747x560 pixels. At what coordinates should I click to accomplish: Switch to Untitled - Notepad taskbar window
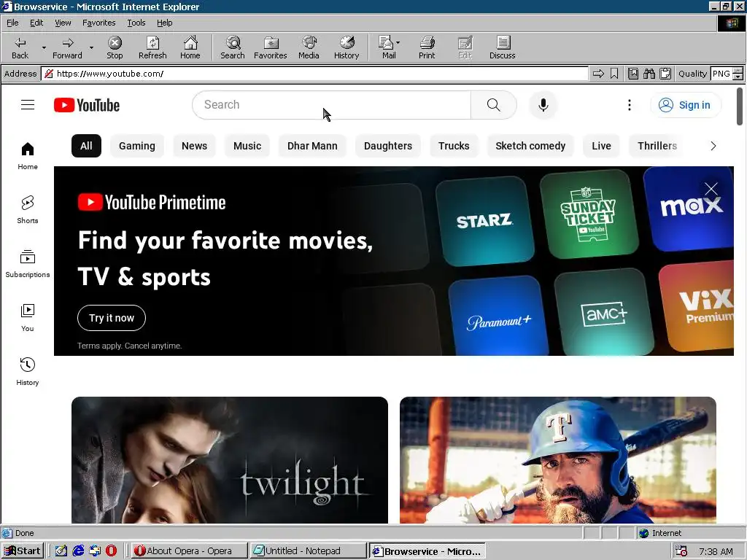[x=309, y=551]
